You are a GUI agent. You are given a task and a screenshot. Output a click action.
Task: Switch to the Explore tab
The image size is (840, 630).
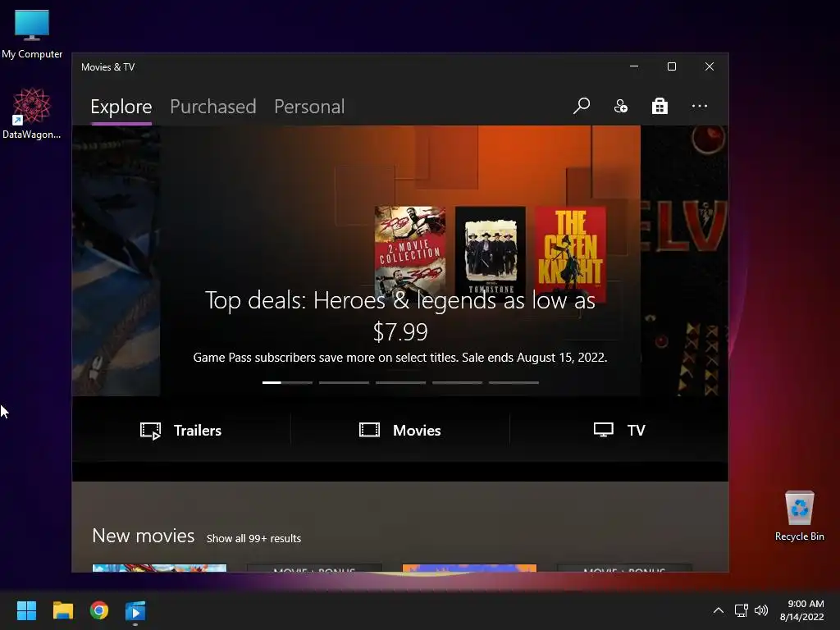[x=121, y=107]
